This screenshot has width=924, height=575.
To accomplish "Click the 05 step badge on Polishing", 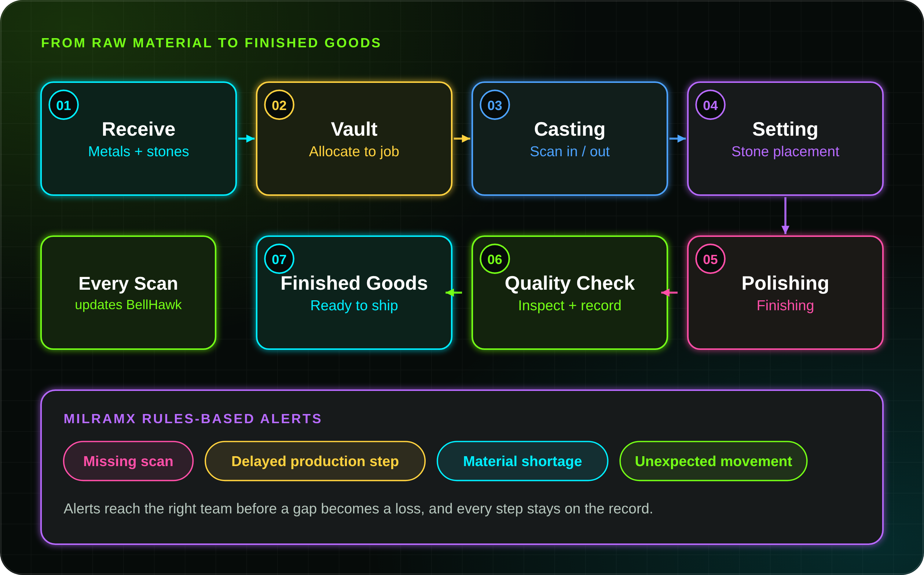I will (710, 259).
